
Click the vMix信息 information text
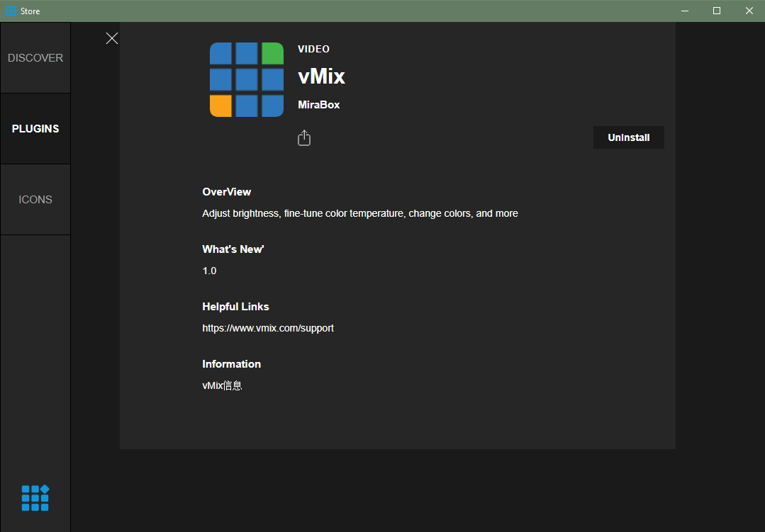(222, 385)
